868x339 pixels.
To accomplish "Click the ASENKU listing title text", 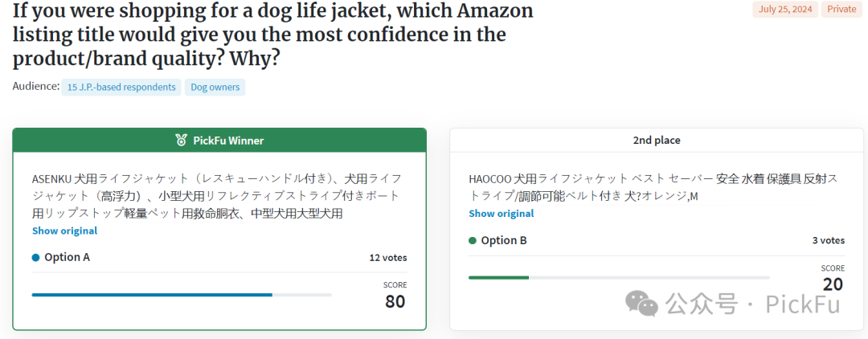I will pyautogui.click(x=217, y=196).
